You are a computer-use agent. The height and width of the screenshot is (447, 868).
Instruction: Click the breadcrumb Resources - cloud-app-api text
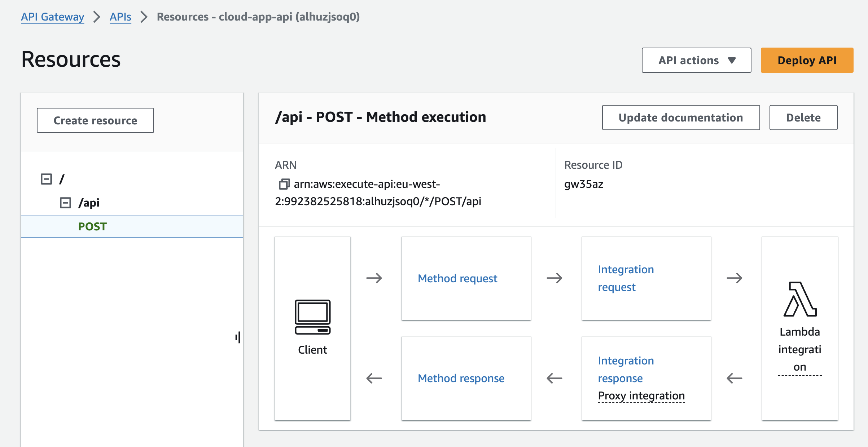[258, 17]
